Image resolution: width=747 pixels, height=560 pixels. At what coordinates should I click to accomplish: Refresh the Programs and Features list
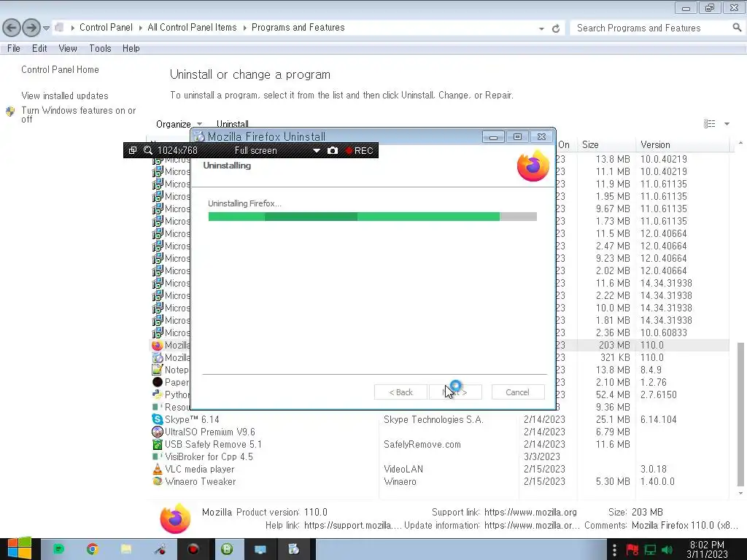pyautogui.click(x=555, y=28)
